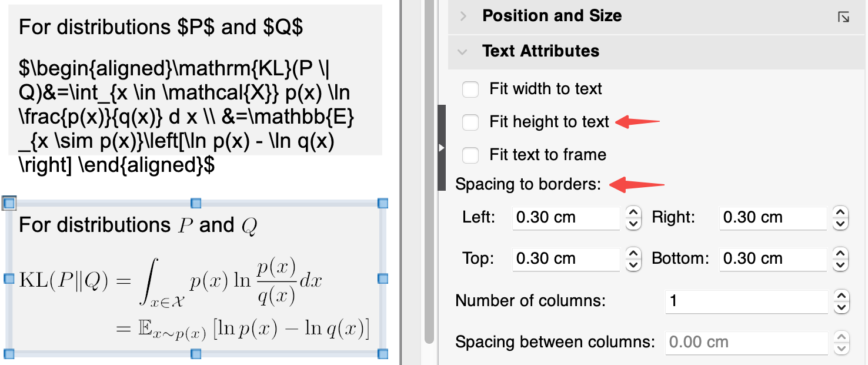Increase Left spacing with up arrow

coord(633,213)
